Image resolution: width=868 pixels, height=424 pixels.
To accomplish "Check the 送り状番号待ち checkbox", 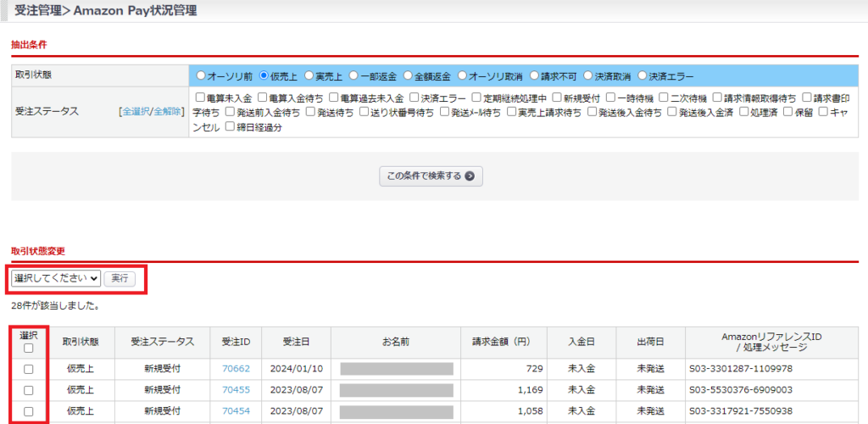I will coord(364,113).
